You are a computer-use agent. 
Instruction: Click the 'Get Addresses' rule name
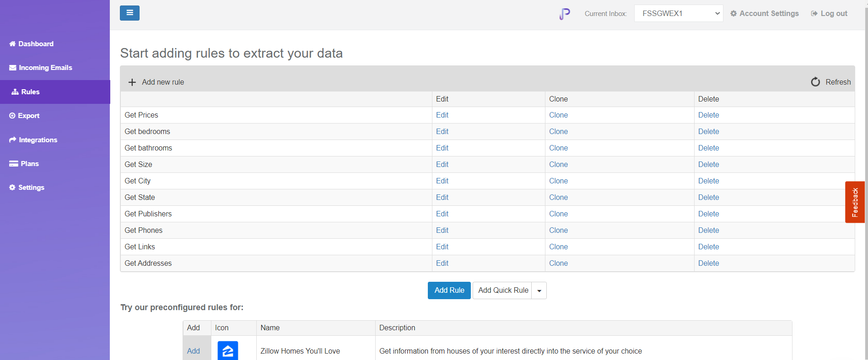[x=148, y=263]
